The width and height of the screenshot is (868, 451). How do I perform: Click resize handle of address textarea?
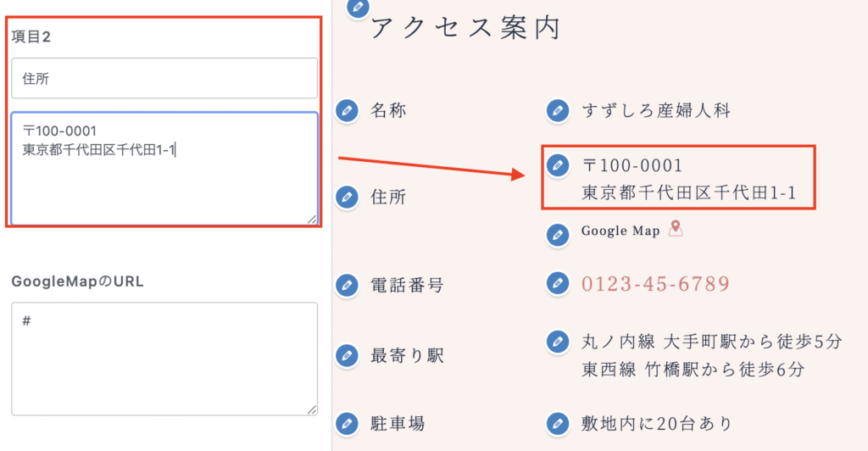coord(312,219)
